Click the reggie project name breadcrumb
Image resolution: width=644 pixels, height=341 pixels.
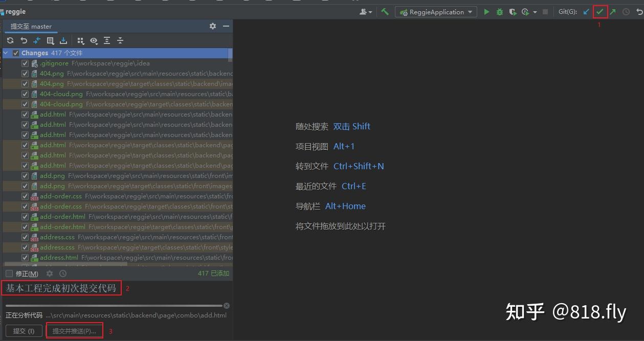tap(15, 11)
